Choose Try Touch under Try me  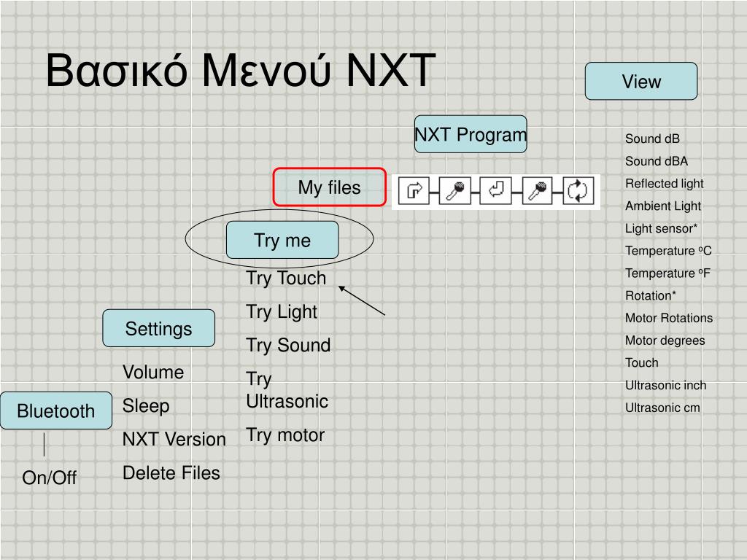coord(286,278)
